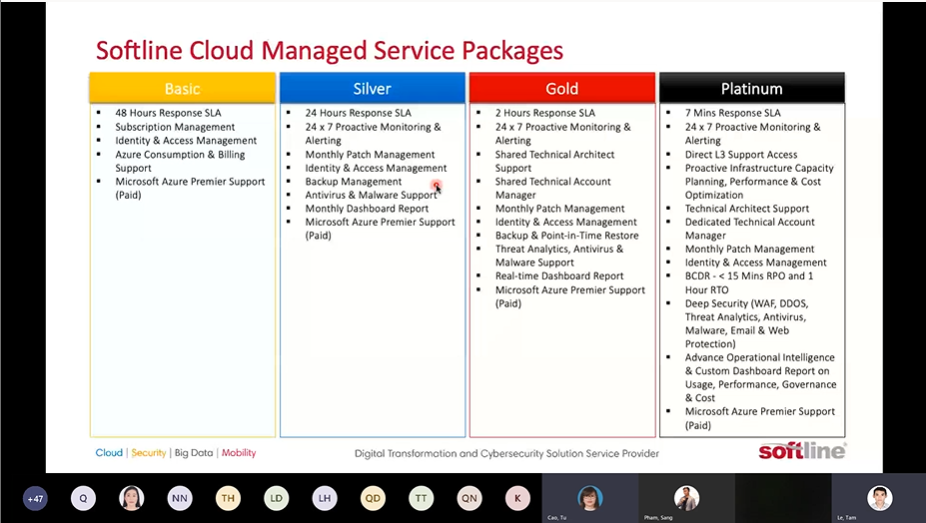Click Platinum 'Technical Architect Support' bullet
This screenshot has height=523, width=926.
pos(747,208)
